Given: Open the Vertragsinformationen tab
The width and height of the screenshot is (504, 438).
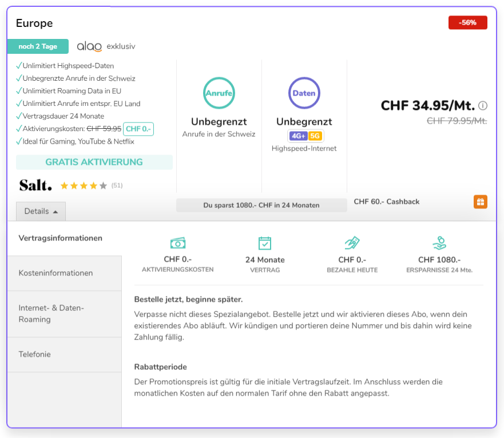Looking at the screenshot, I should pyautogui.click(x=61, y=238).
